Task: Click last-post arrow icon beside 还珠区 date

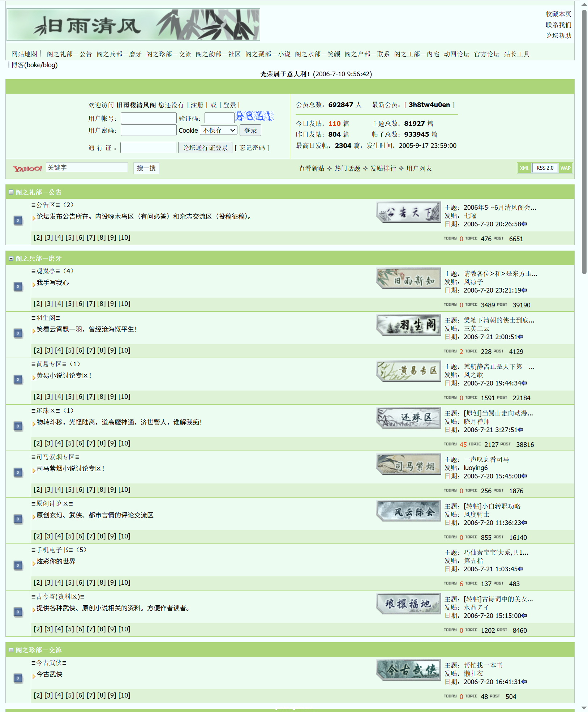Action: (x=520, y=430)
